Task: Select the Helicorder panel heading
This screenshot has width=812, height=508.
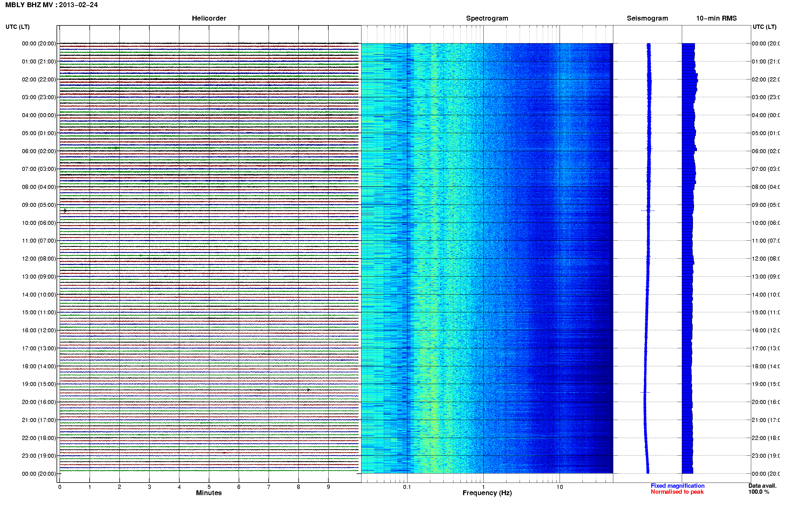Action: (x=209, y=18)
